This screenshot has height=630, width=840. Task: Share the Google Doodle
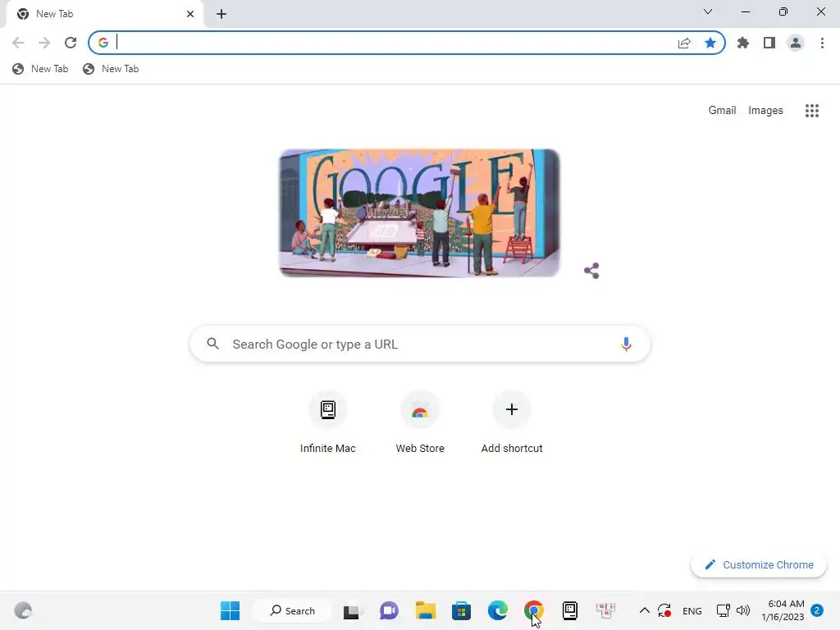tap(591, 271)
